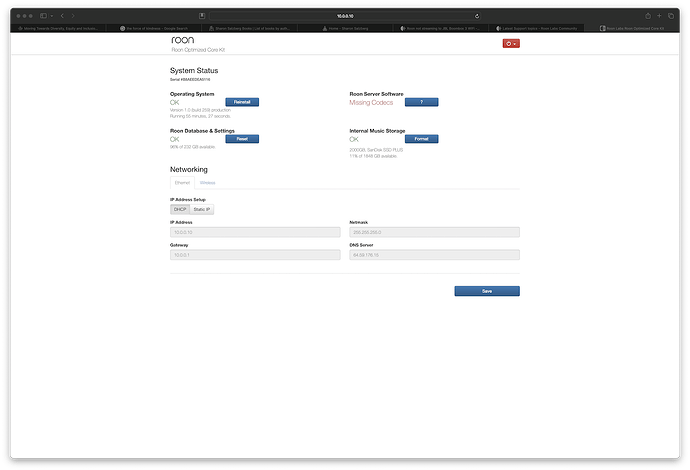690x470 pixels.
Task: Click the Reset database & settings button
Action: coord(242,139)
